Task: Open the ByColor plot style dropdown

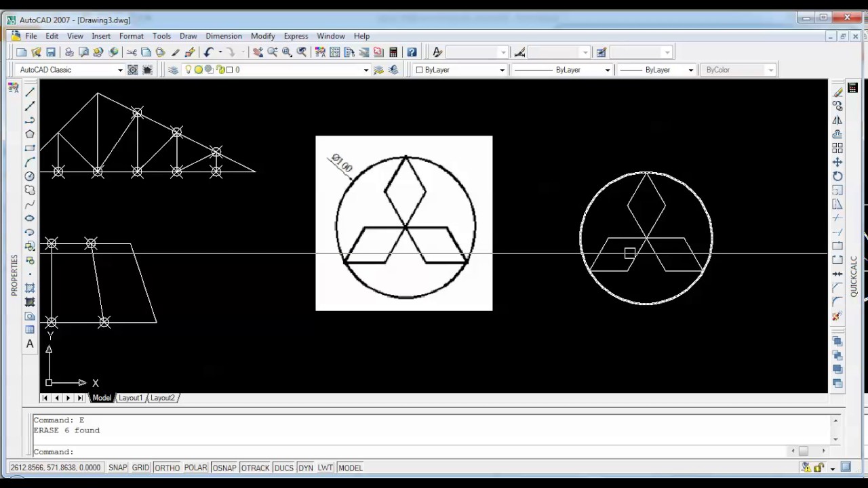Action: pyautogui.click(x=771, y=70)
